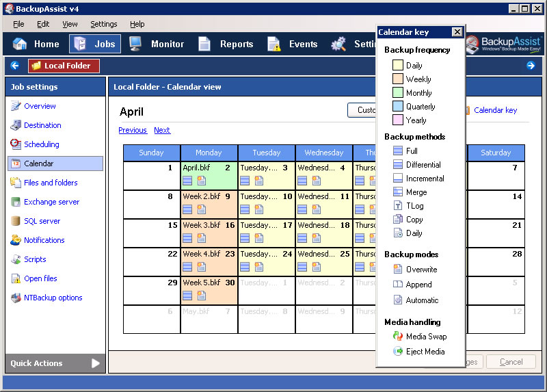547x392 pixels.
Task: Click overwrite icon on Week 5.bkf
Action: click(202, 296)
